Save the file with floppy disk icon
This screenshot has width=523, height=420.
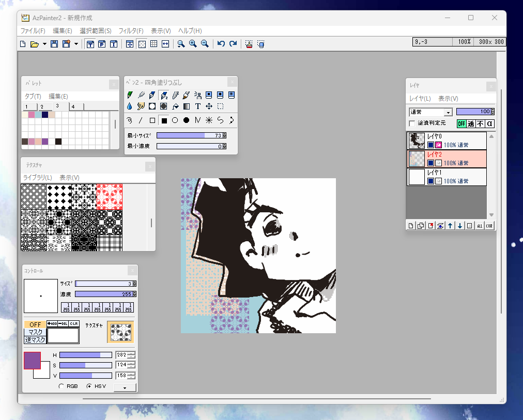point(54,44)
